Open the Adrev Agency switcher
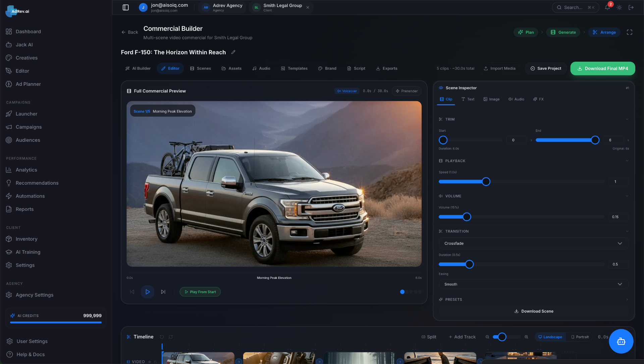 (x=222, y=7)
